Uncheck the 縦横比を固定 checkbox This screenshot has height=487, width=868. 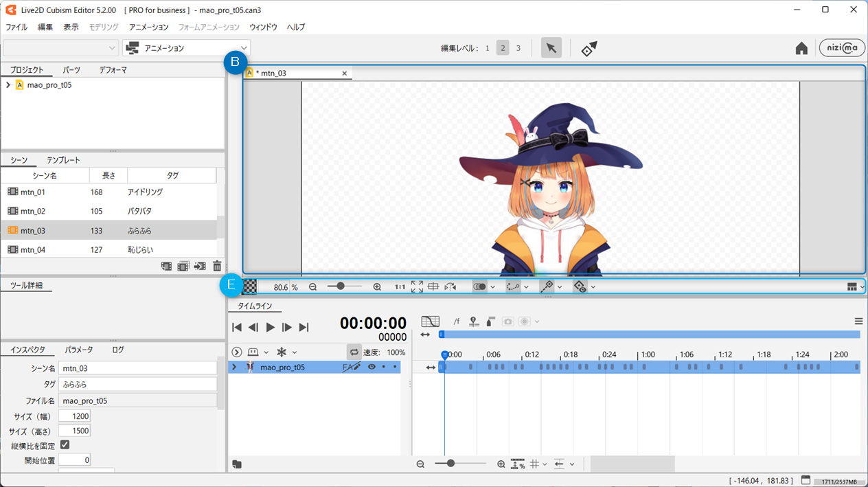pos(64,444)
